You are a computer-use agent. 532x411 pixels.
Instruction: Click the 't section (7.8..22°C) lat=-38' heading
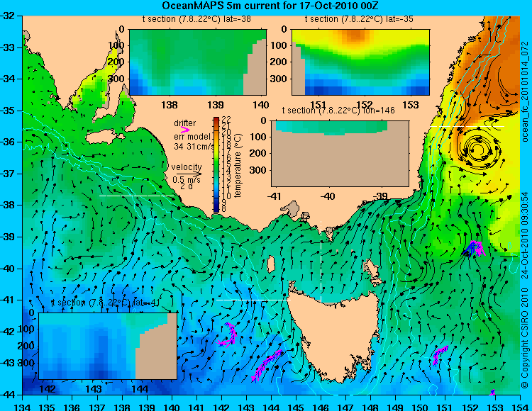click(196, 19)
